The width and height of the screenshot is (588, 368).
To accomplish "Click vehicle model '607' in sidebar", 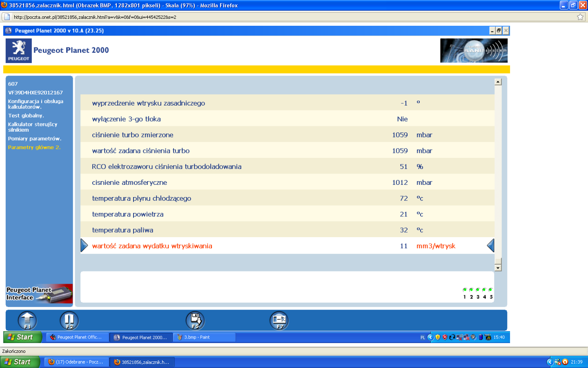I will (13, 84).
